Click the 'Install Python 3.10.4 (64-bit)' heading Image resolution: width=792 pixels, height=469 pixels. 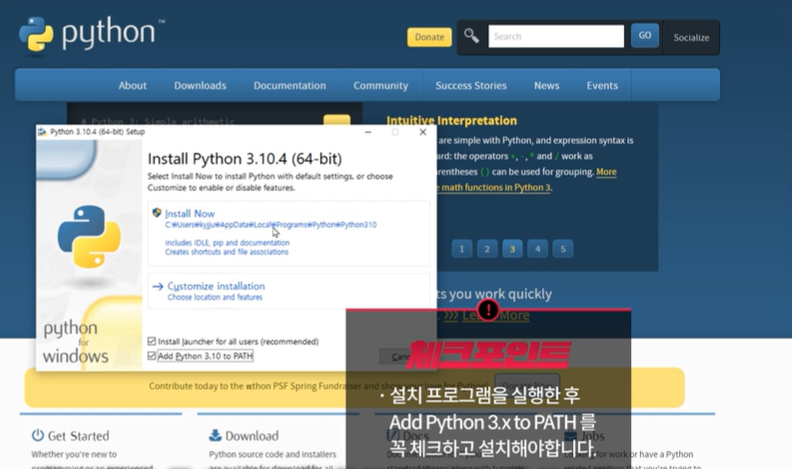pyautogui.click(x=244, y=159)
